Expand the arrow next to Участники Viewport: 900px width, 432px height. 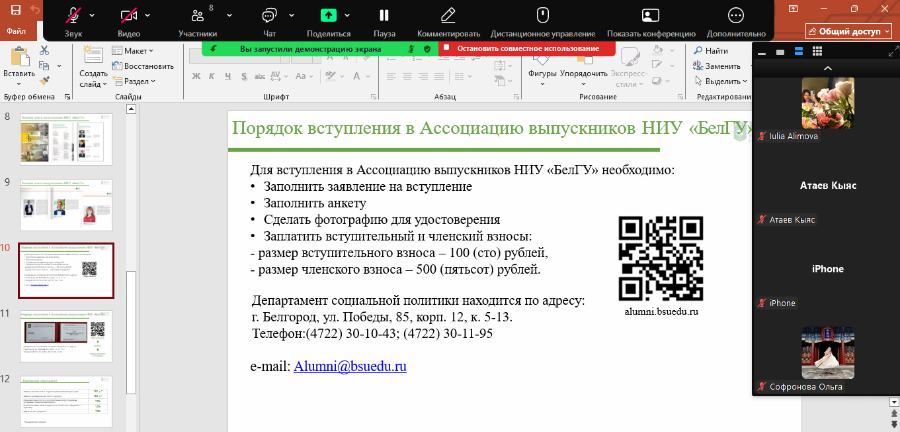[x=230, y=15]
